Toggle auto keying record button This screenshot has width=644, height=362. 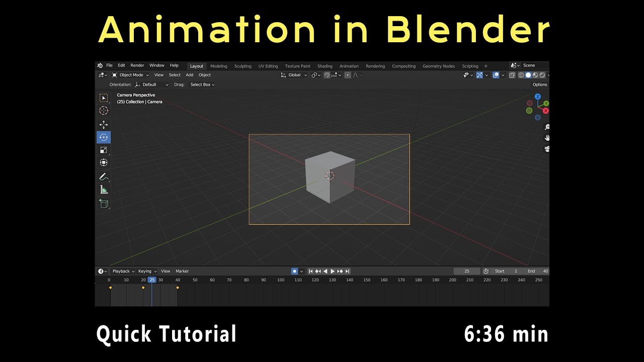click(x=294, y=271)
